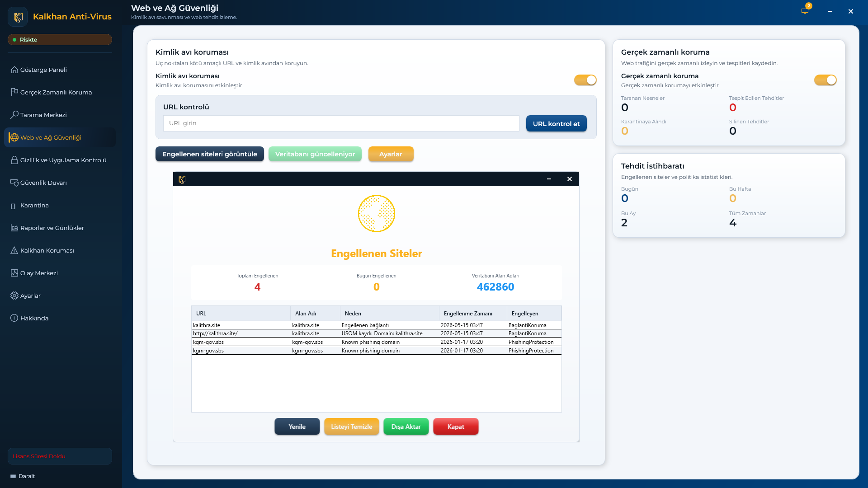The width and height of the screenshot is (868, 488).
Task: Click Engellenen siteleri görüntüle button
Action: [x=210, y=154]
